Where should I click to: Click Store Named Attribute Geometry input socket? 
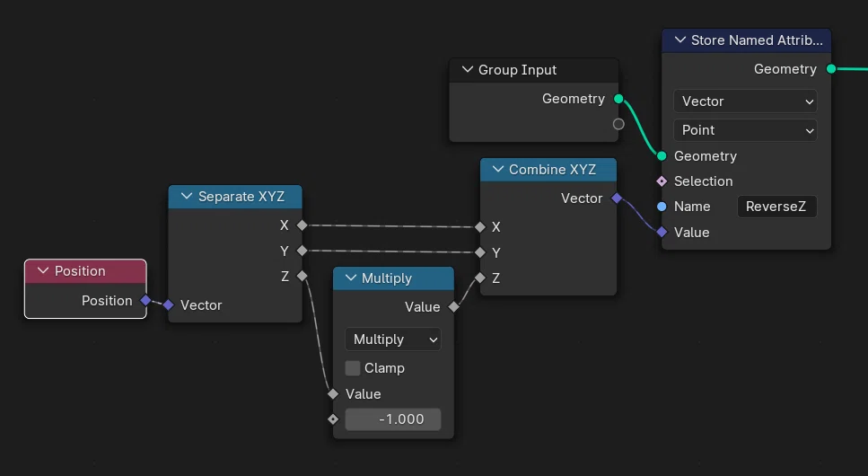662,155
